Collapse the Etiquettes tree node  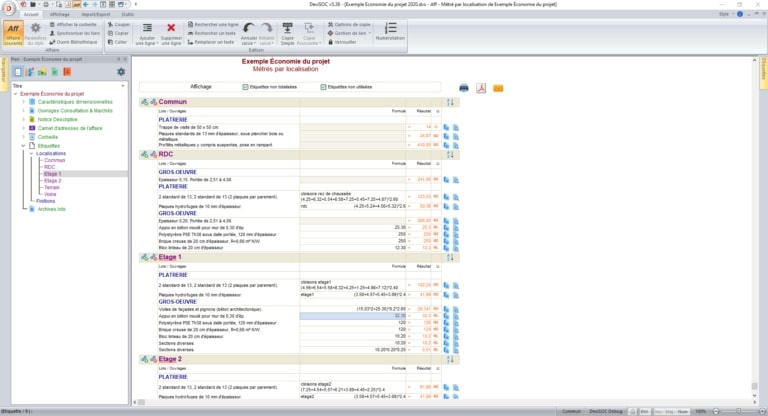23,146
